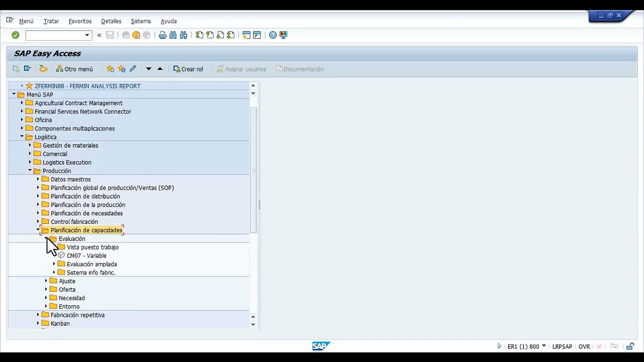Open the Help question mark icon
The height and width of the screenshot is (362, 644).
pyautogui.click(x=273, y=35)
